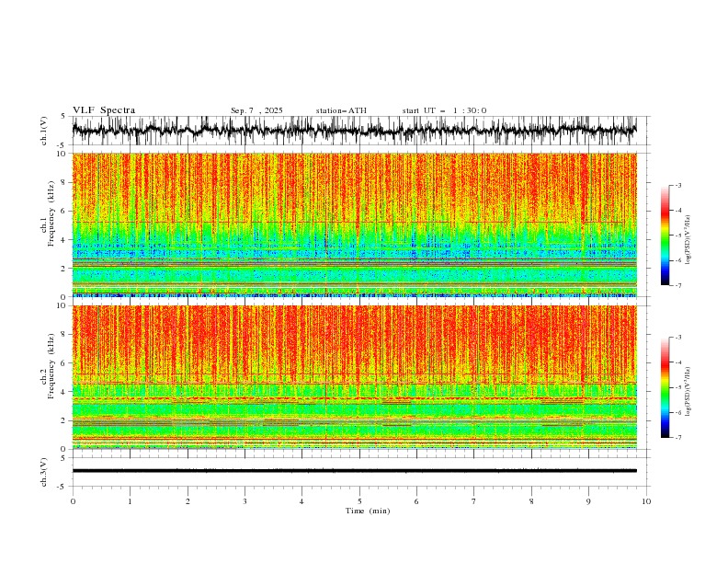The image size is (728, 563).
Task: Click the '-3' value on ch.1 color bar
Action: click(677, 185)
